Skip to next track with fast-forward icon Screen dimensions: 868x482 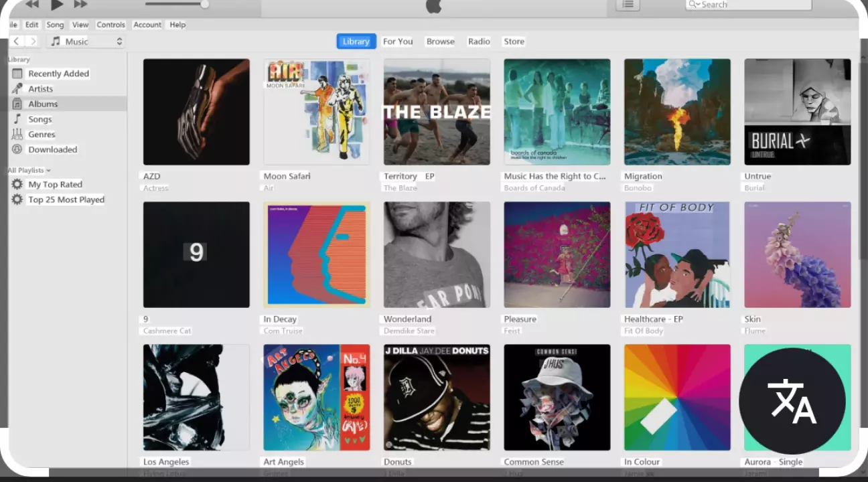coord(80,5)
